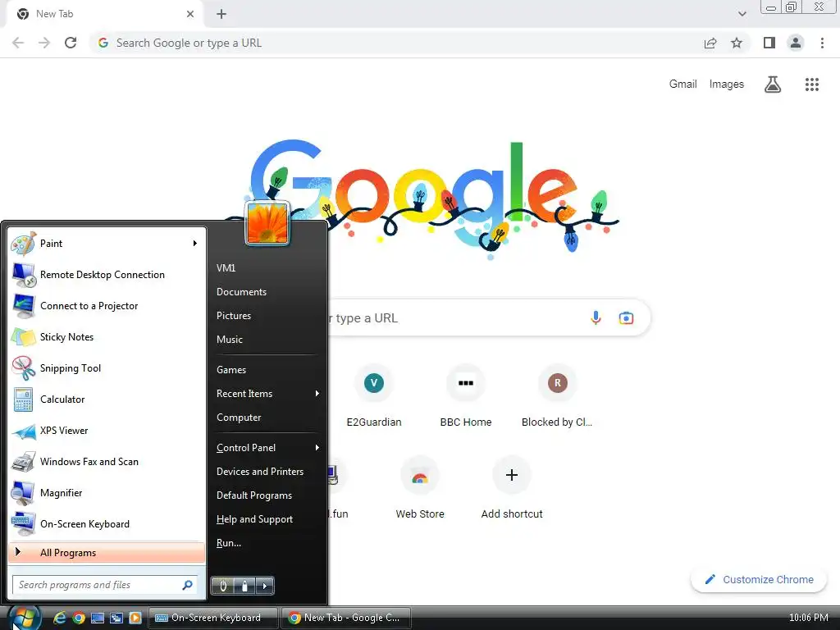Start the Magnifier

pyautogui.click(x=107, y=493)
